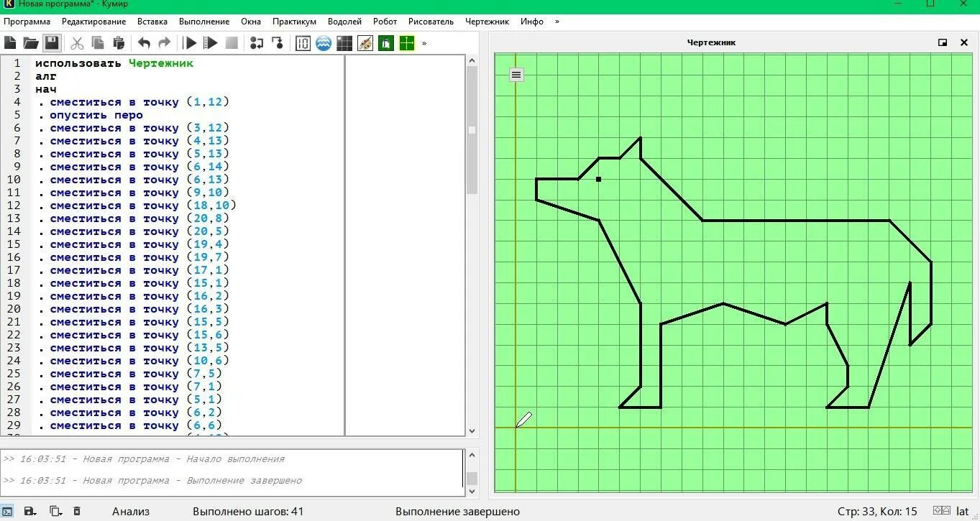The width and height of the screenshot is (980, 521).
Task: Copy selected text using toolbar icon
Action: click(98, 43)
